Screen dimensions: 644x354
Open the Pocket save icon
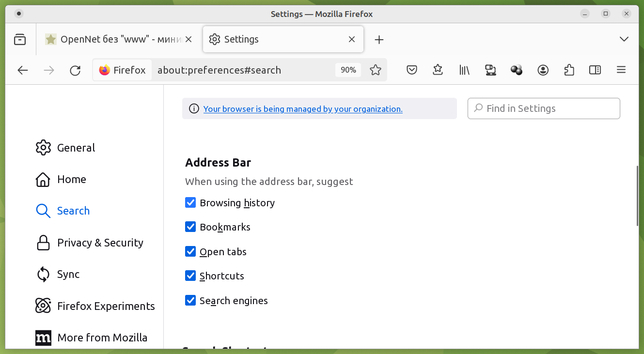[412, 70]
